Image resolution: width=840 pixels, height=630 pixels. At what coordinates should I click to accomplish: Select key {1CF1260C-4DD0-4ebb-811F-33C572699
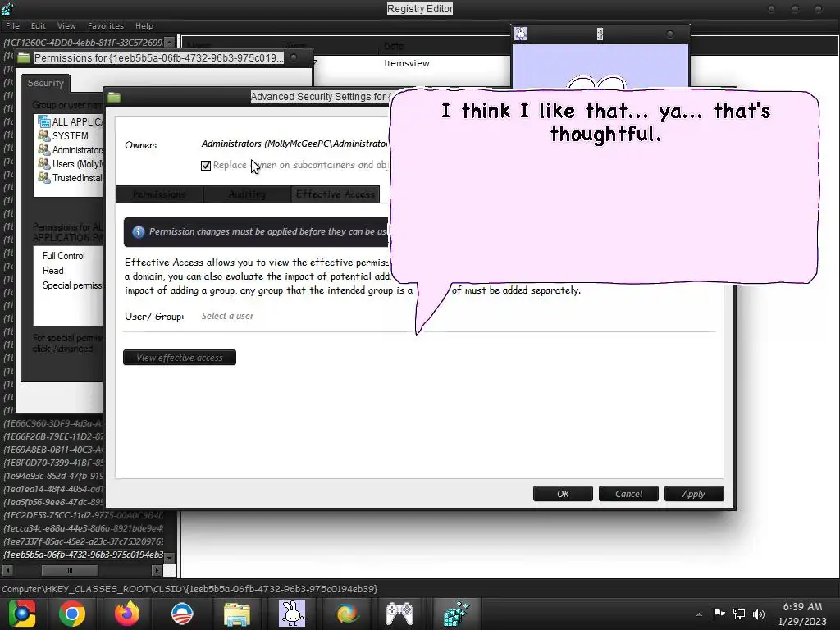83,43
